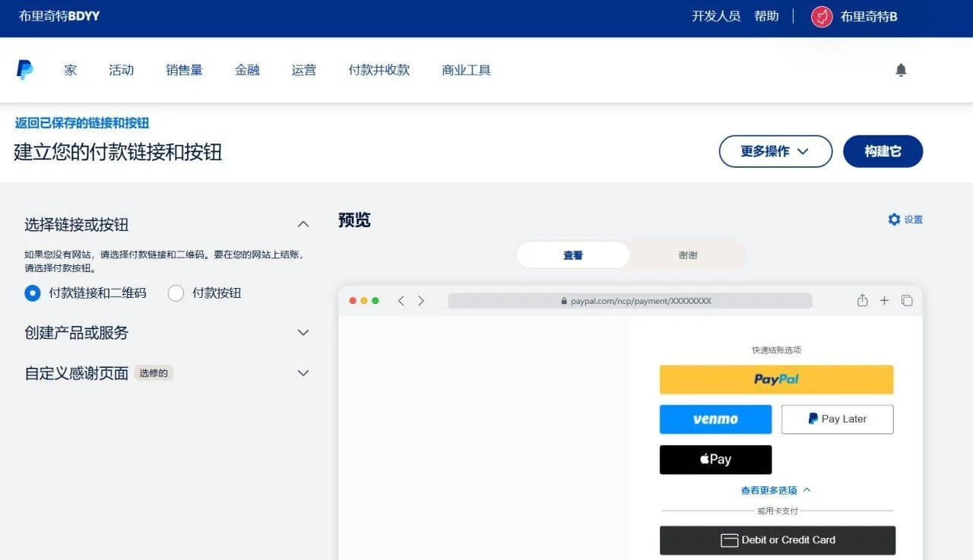Open the 付款并收款 menu item
Screen dimensions: 973x560
click(x=379, y=70)
